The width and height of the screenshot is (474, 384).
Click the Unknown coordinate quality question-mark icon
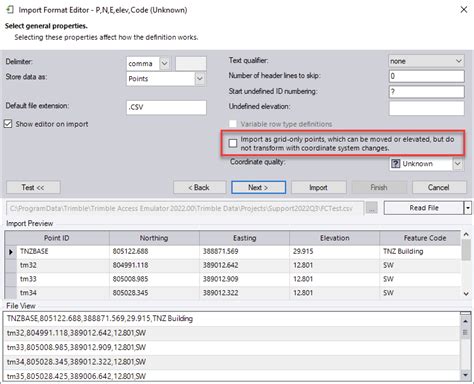pyautogui.click(x=395, y=164)
